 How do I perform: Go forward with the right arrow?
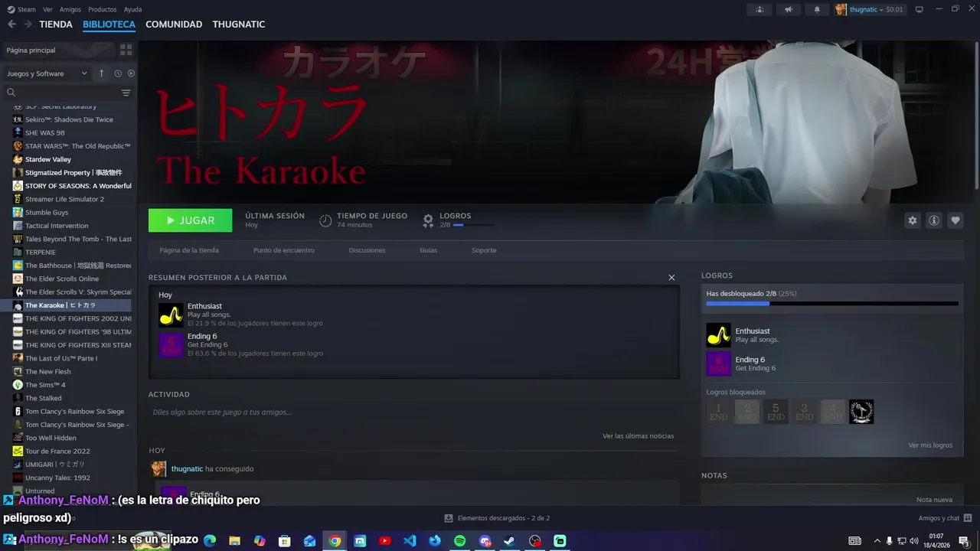tap(28, 24)
